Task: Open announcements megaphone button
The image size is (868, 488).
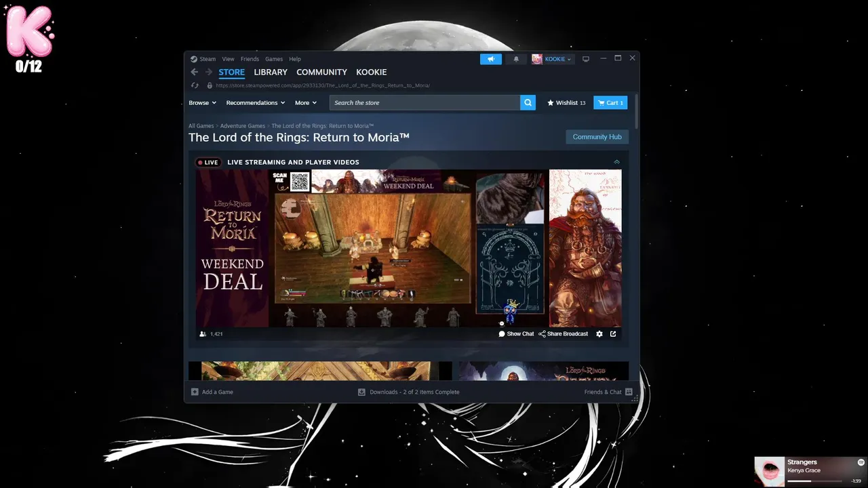Action: (491, 59)
